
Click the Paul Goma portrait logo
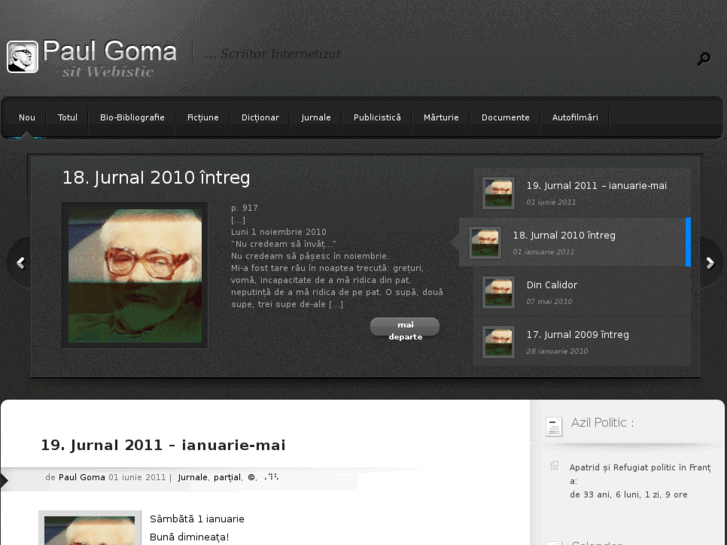point(22,57)
